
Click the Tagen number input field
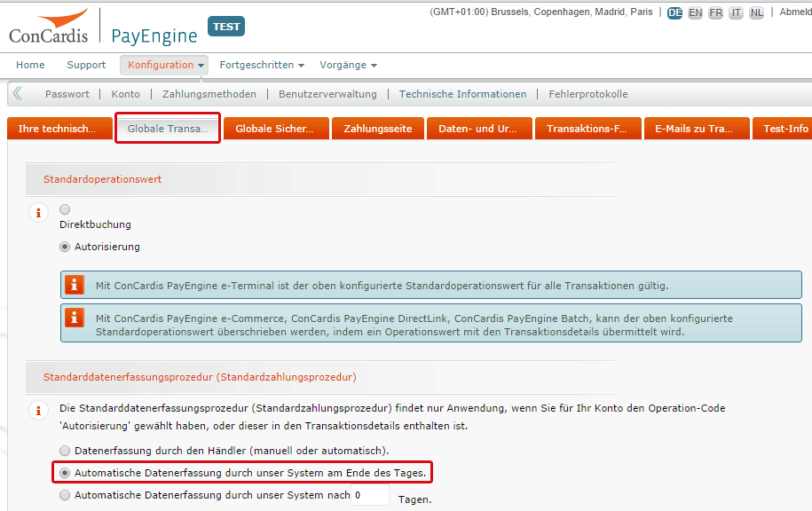pyautogui.click(x=369, y=495)
